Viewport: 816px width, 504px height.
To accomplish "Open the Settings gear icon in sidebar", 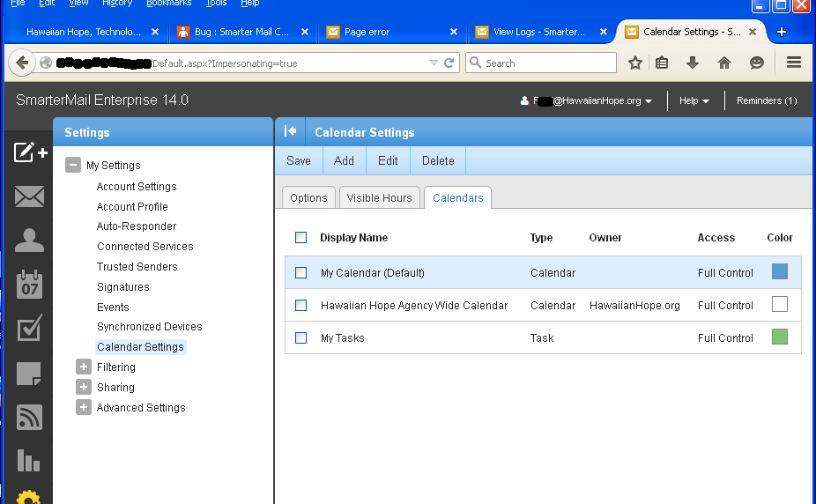I will (28, 497).
